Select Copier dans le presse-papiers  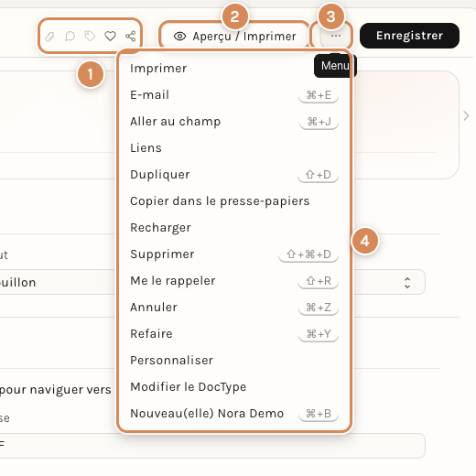coord(234,201)
